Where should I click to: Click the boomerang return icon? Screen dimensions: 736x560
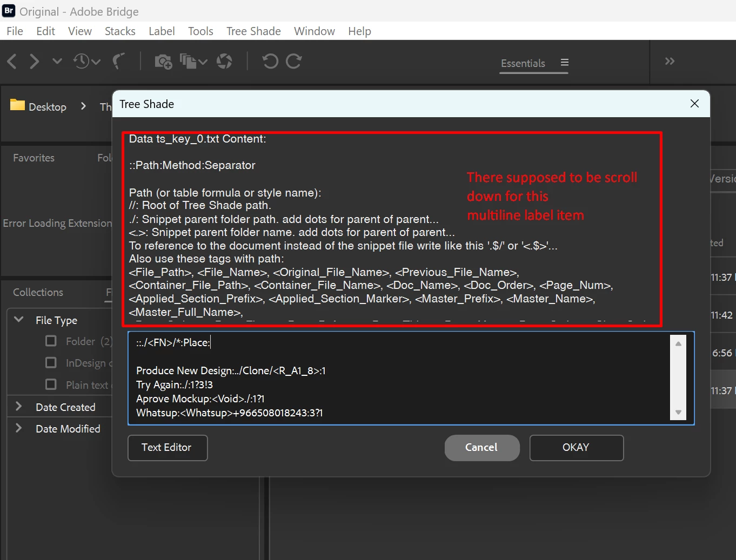coord(119,61)
